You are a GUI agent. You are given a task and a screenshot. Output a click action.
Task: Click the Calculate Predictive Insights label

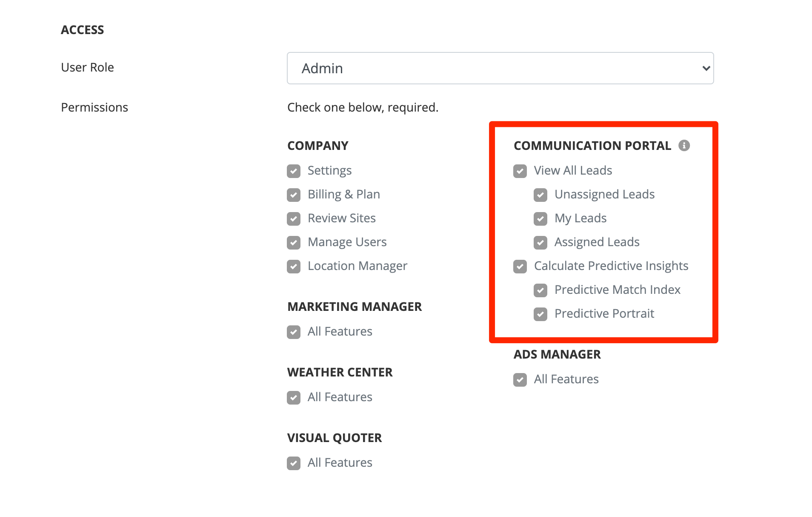[611, 266]
